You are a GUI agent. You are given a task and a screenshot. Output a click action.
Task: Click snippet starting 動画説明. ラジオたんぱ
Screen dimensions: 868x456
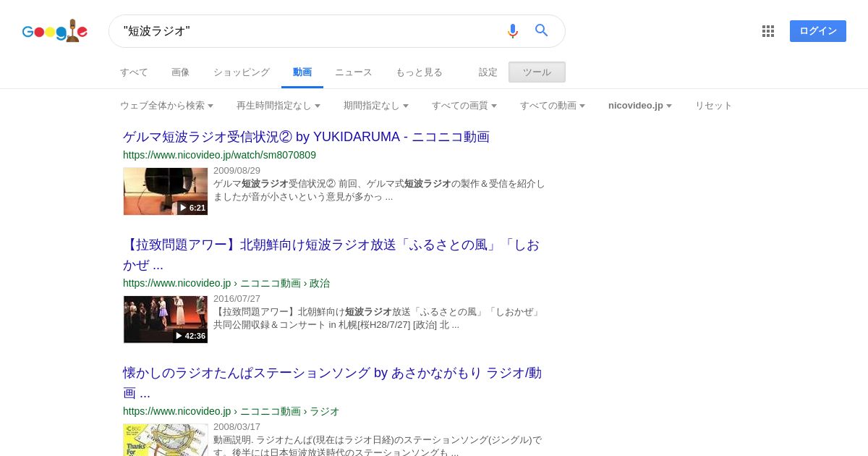click(378, 445)
